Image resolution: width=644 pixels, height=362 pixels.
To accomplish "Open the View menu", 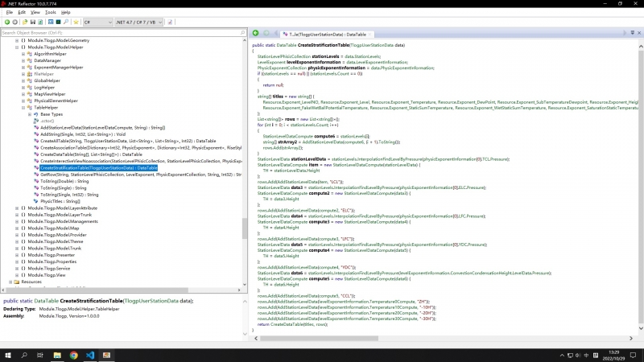I will pos(33,12).
